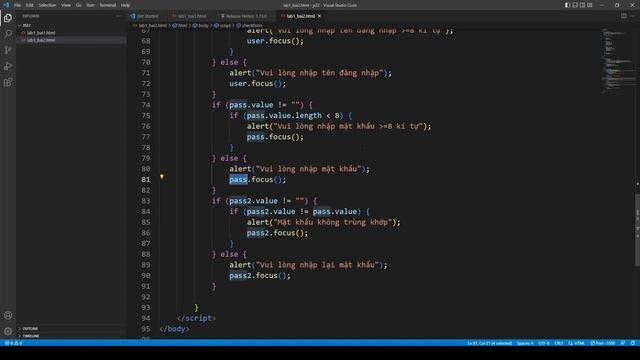
Task: Click the feedback icon in status bar
Action: click(623, 343)
